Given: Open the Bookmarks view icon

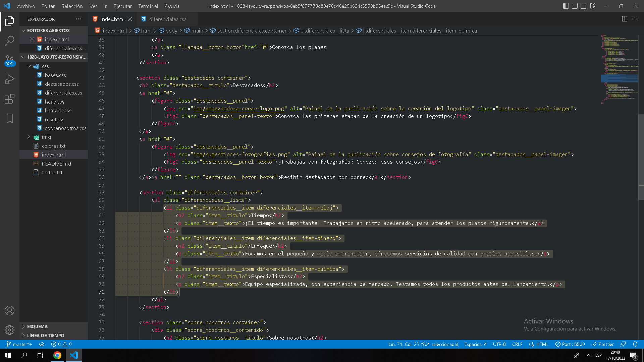Looking at the screenshot, I should tap(9, 118).
